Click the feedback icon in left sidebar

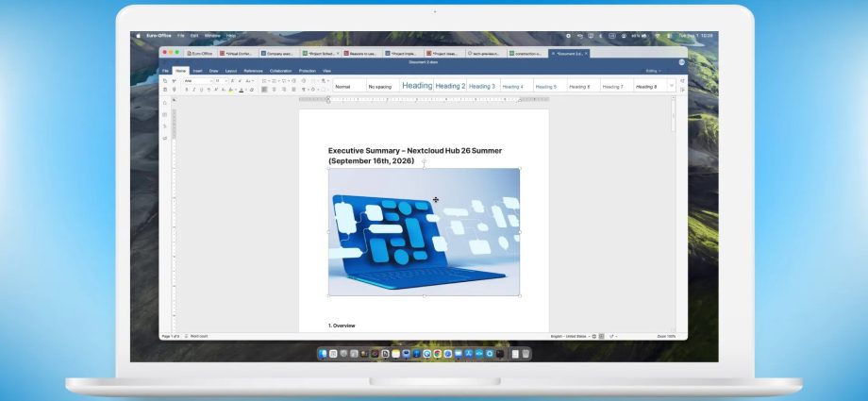click(x=164, y=138)
